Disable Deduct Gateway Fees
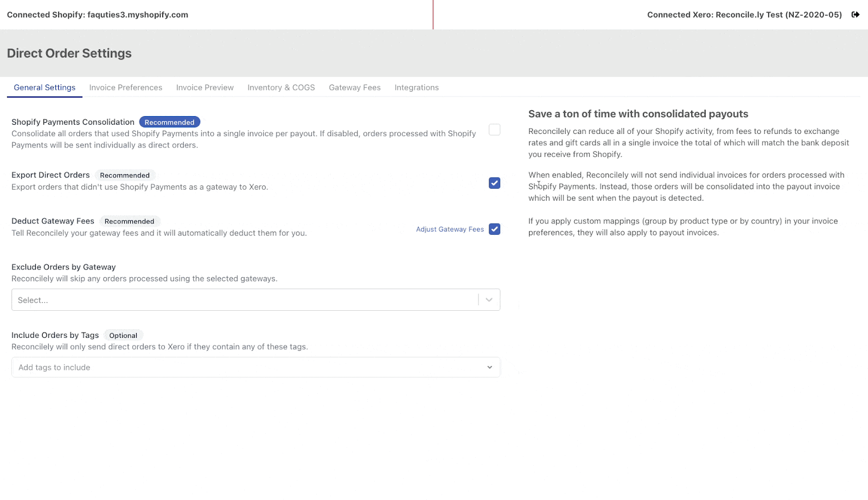 point(494,229)
